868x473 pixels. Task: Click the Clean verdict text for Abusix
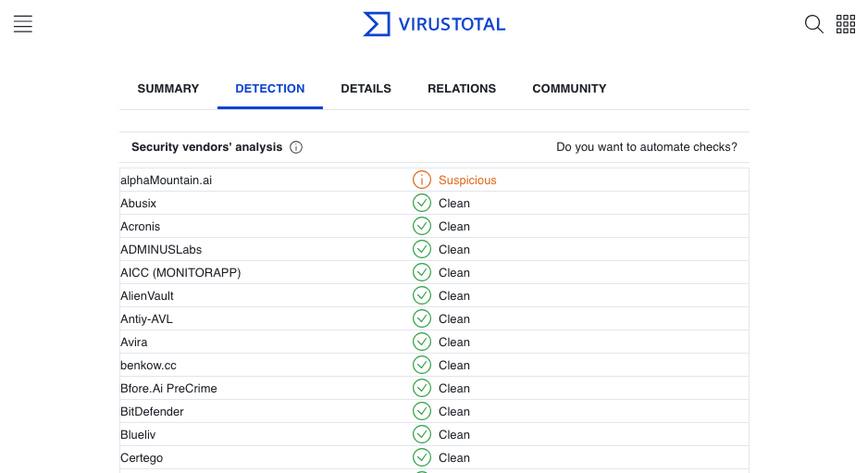[x=454, y=204]
